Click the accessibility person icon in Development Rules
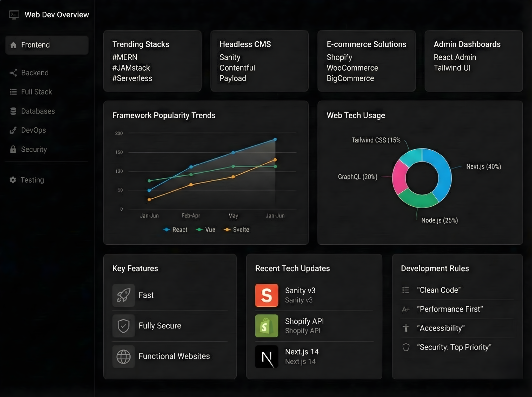 (x=406, y=328)
